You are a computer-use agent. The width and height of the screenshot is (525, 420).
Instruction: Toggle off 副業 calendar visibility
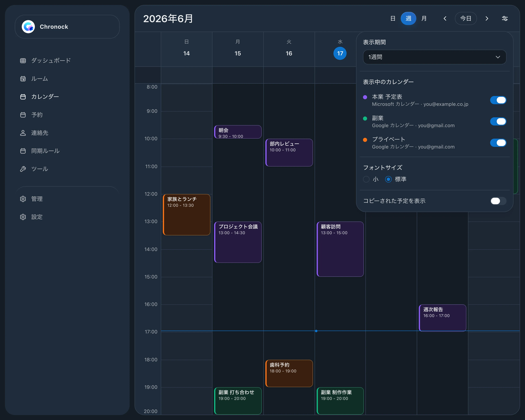click(x=498, y=122)
